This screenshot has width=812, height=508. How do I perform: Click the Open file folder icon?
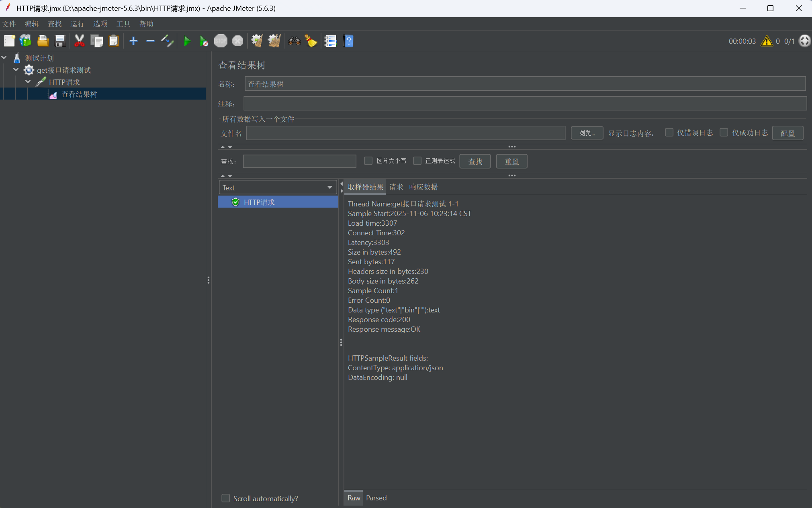(43, 41)
